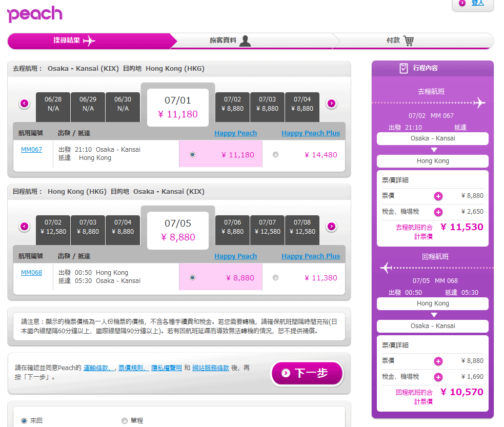Expand outbound fare ¥8,880 plus icon

point(438,196)
